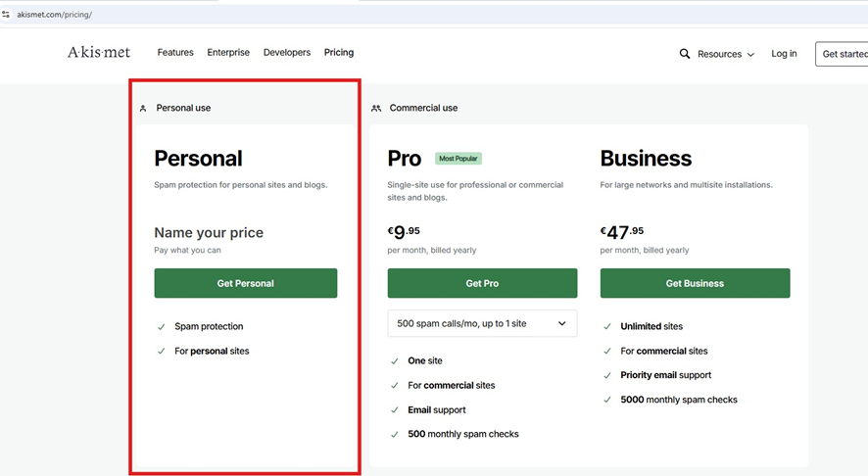Click checkmark next to Email support

[x=395, y=410]
